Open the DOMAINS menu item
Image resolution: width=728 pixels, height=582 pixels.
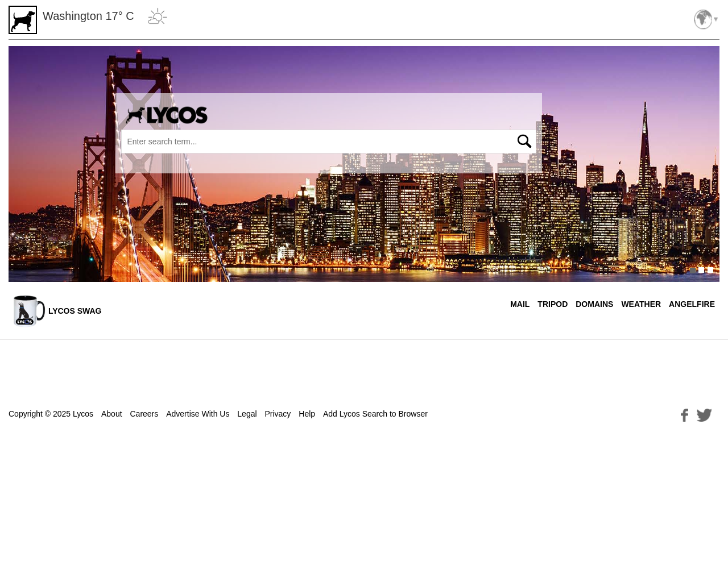[x=594, y=304]
